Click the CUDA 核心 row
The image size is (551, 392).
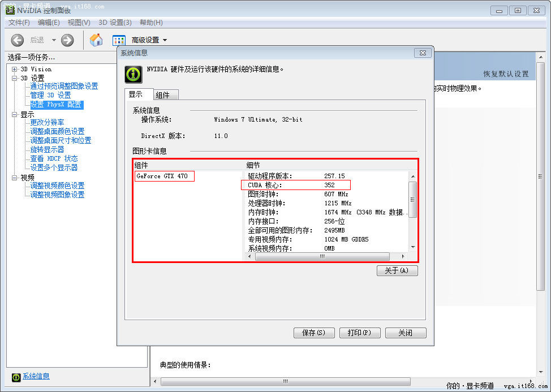coord(296,185)
